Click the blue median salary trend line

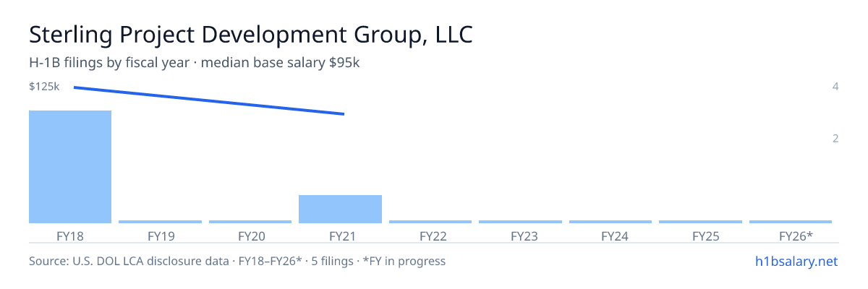[209, 100]
